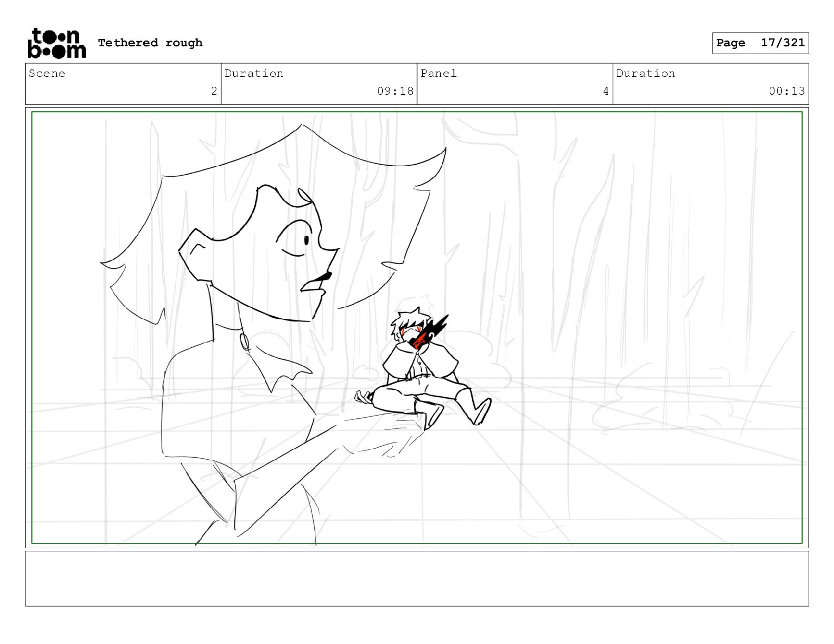Image resolution: width=834 pixels, height=644 pixels.
Task: Click the scene number value '2'
Action: 214,91
